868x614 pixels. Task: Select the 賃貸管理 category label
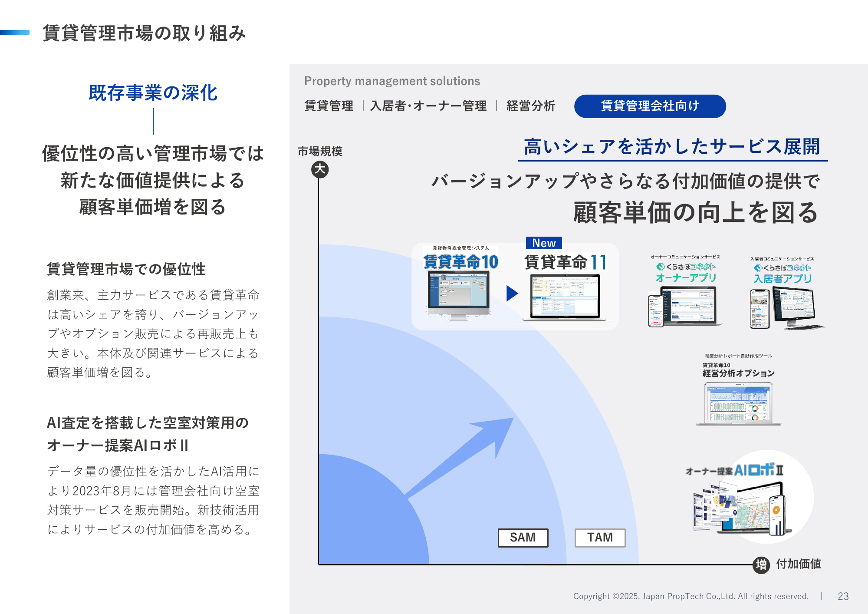pyautogui.click(x=329, y=106)
